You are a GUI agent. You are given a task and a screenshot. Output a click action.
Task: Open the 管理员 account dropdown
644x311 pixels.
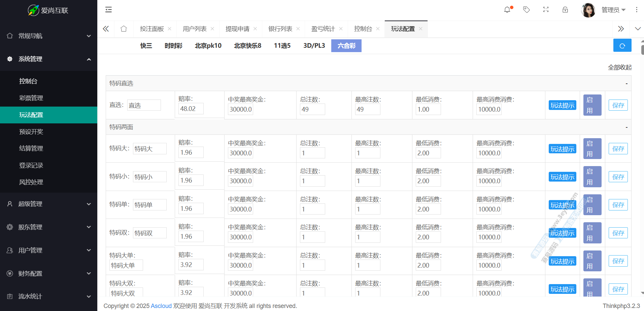613,10
